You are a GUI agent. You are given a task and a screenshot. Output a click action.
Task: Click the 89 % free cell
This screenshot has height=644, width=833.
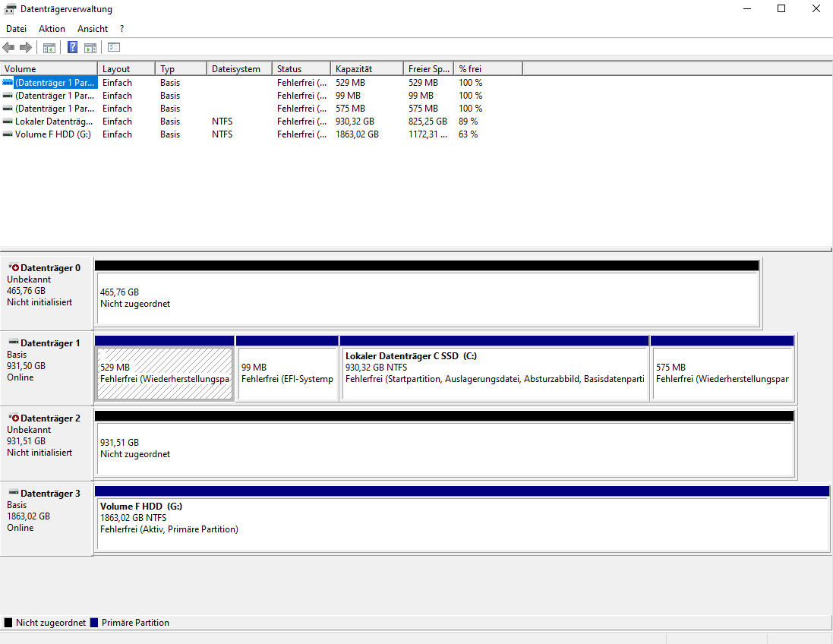(468, 122)
